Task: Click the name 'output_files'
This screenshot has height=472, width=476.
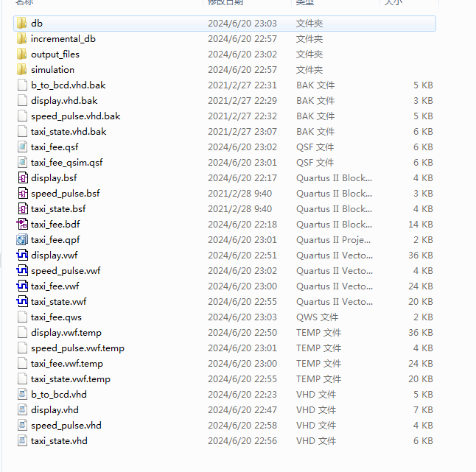Action: [x=55, y=54]
